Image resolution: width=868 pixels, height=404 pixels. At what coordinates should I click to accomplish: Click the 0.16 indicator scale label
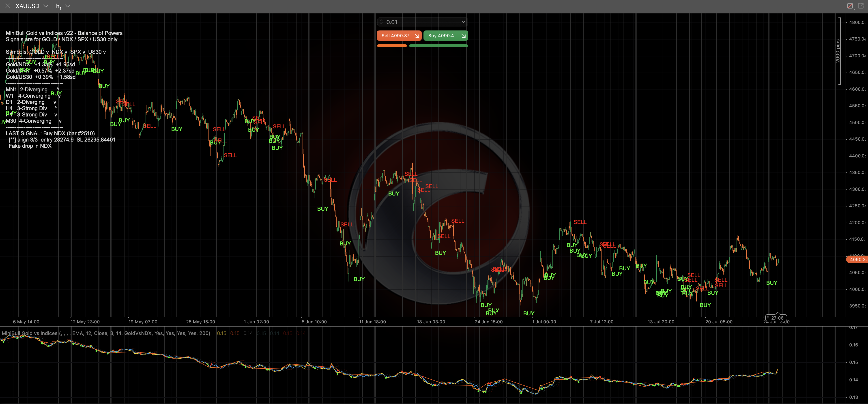(x=853, y=345)
